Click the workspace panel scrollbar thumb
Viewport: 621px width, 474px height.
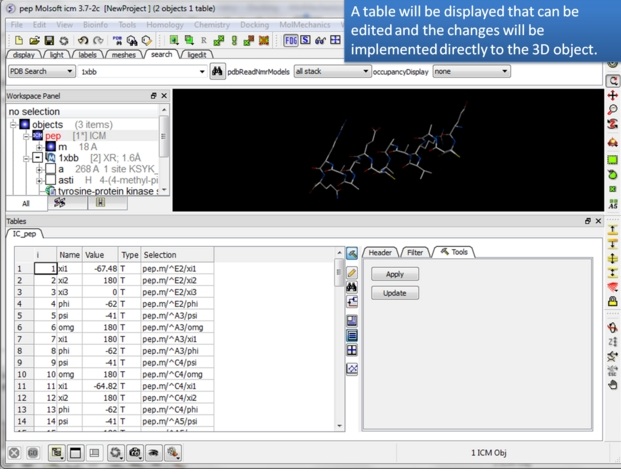tap(164, 136)
